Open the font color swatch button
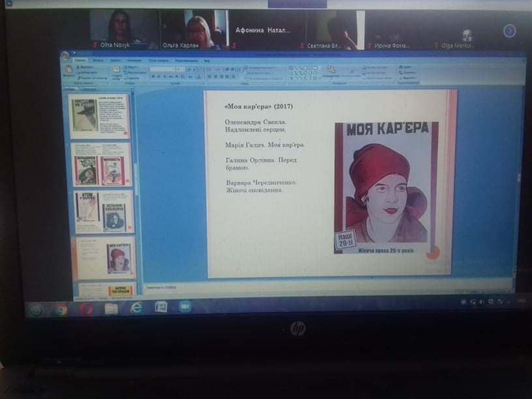 click(x=199, y=77)
